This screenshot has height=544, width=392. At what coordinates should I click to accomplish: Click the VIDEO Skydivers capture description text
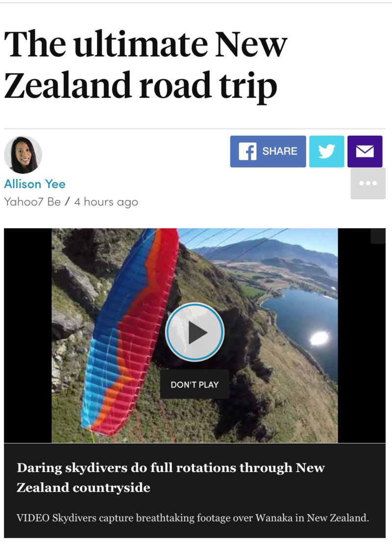193,518
